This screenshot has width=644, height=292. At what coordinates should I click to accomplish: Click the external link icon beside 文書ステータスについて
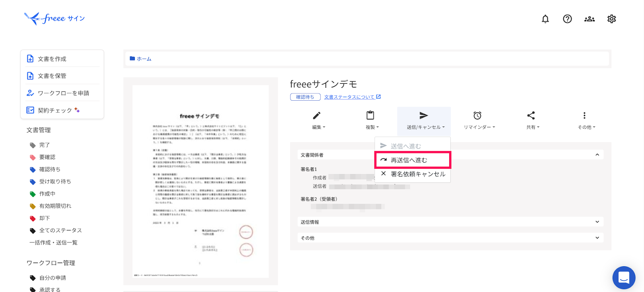[x=378, y=97]
